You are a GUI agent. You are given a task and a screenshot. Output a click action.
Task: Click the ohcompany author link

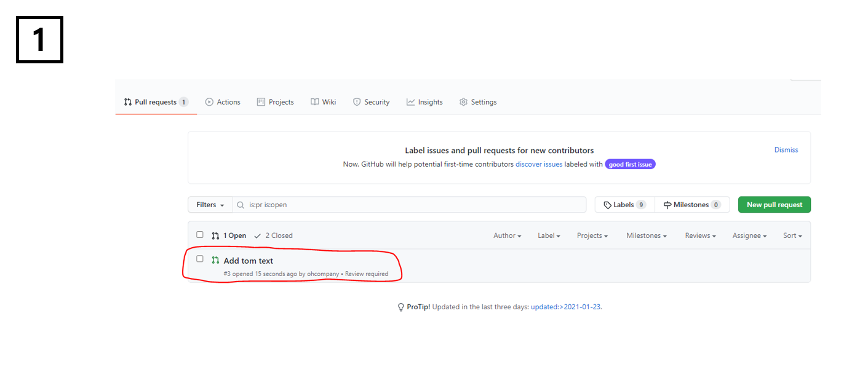323,274
